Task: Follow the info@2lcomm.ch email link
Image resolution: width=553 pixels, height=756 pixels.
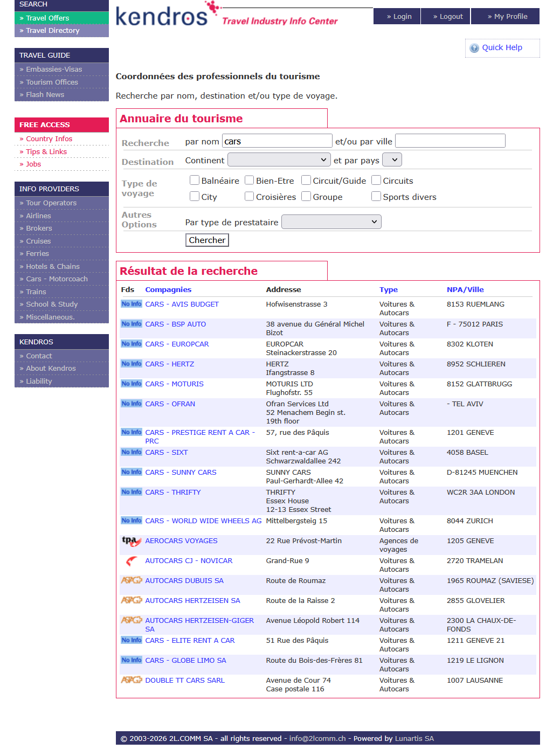Action: (317, 738)
